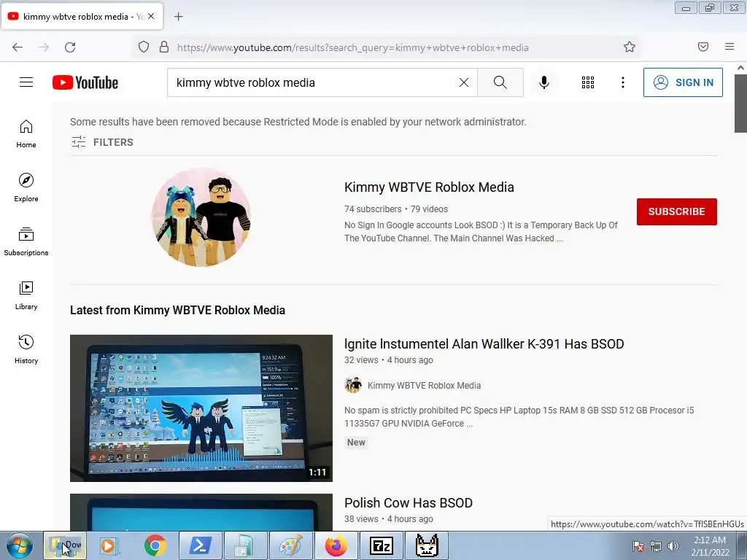Click the network tray icon

pos(656,546)
